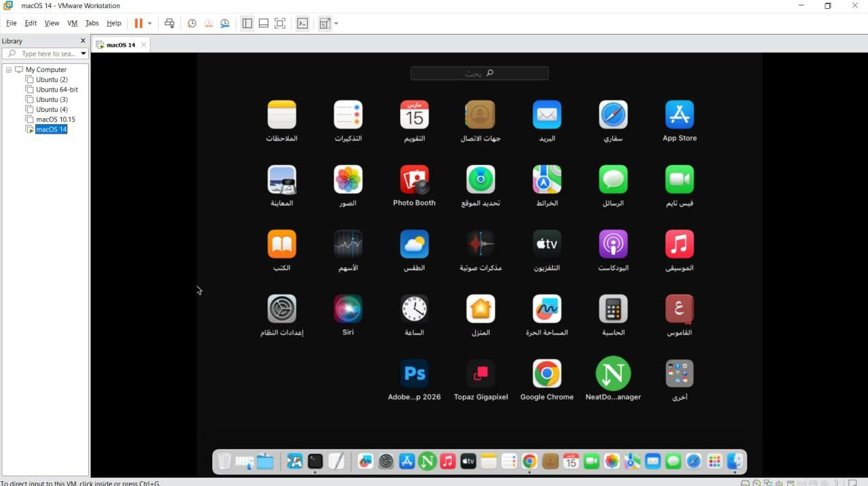Image resolution: width=868 pixels, height=486 pixels.
Task: Click Terminal icon in the Dock
Action: 315,462
